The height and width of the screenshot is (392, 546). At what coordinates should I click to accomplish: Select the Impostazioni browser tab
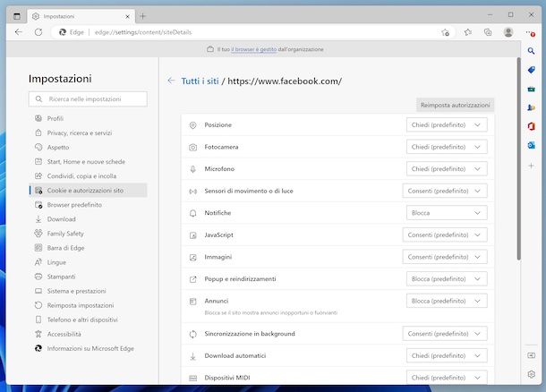81,16
